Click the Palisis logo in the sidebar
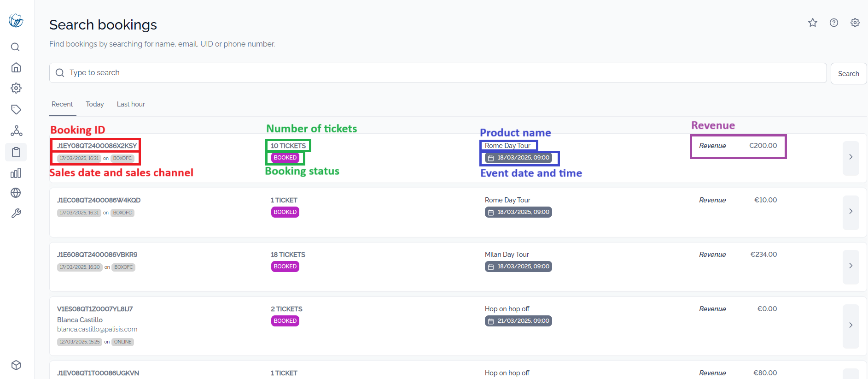The height and width of the screenshot is (379, 868). [16, 20]
